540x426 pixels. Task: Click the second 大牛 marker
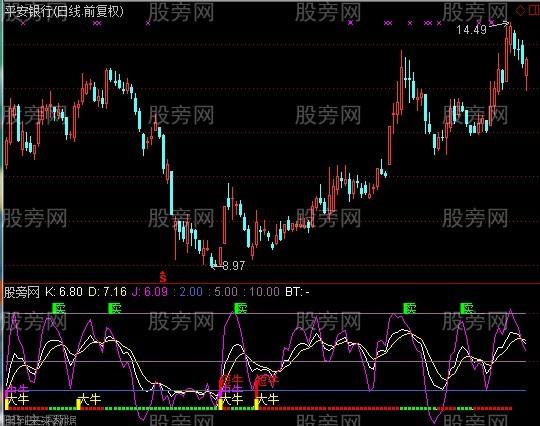click(89, 400)
